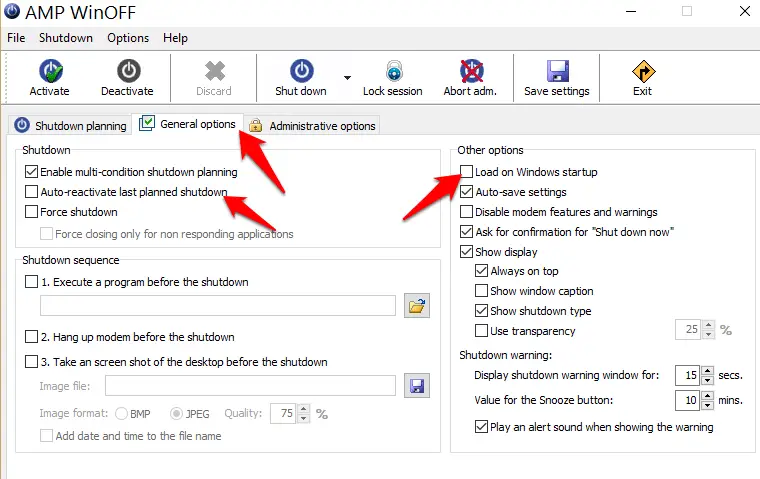Image resolution: width=760 pixels, height=479 pixels.
Task: Decrease warning window seconds down arrow
Action: 708,380
